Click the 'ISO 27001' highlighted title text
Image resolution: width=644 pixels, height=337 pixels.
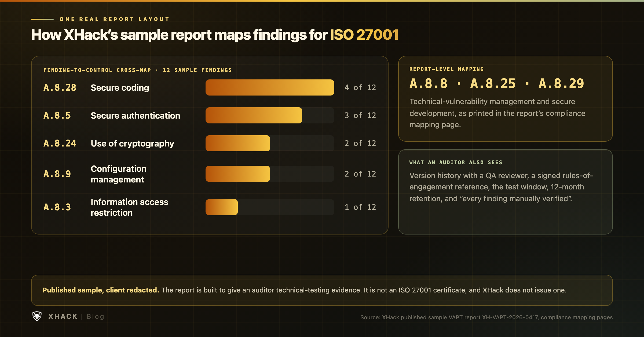364,35
